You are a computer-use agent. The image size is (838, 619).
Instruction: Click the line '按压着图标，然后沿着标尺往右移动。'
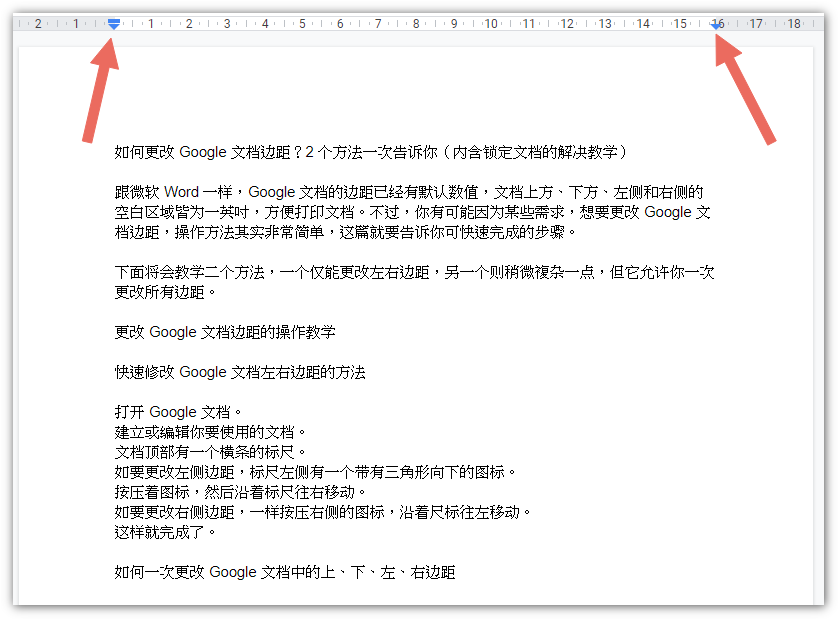240,492
